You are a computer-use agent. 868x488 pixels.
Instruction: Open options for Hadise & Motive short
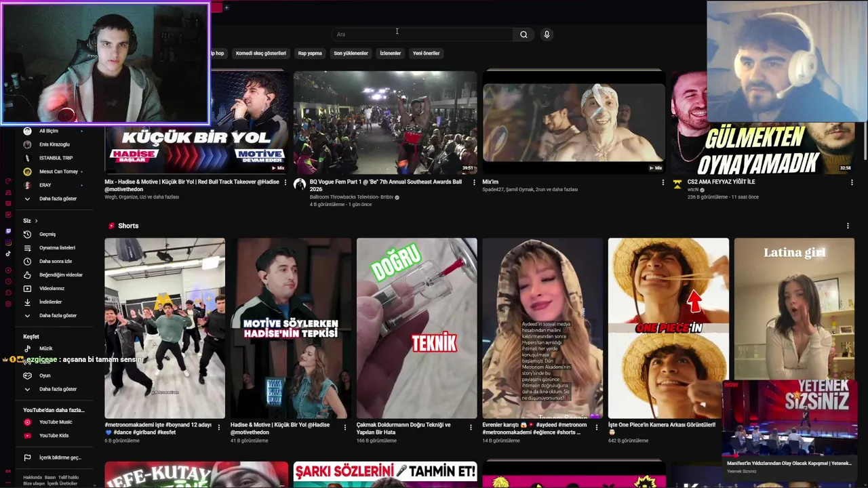click(x=344, y=427)
